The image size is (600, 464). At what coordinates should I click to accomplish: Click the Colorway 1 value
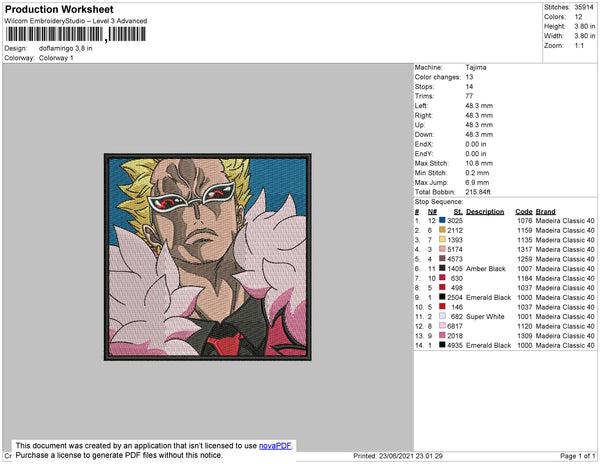(x=56, y=58)
